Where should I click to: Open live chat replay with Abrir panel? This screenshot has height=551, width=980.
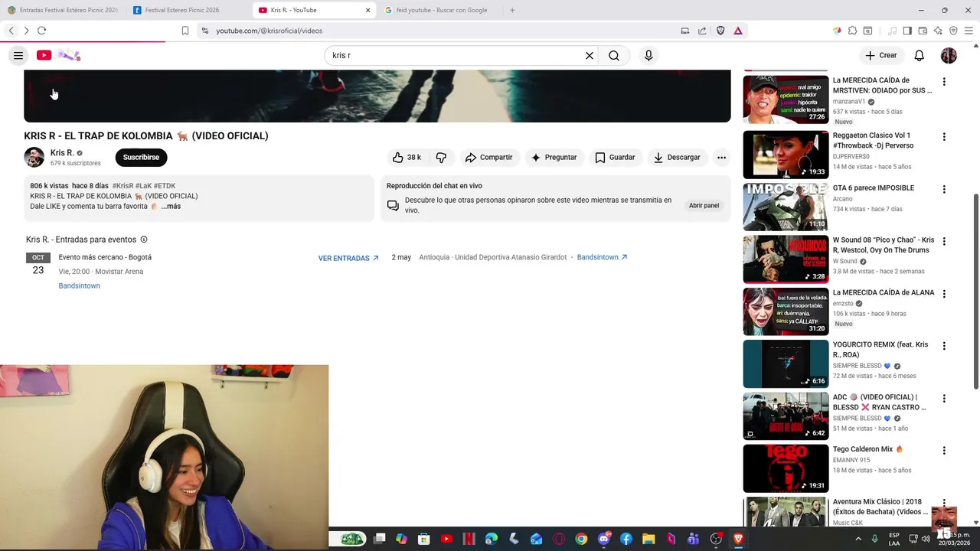point(704,205)
